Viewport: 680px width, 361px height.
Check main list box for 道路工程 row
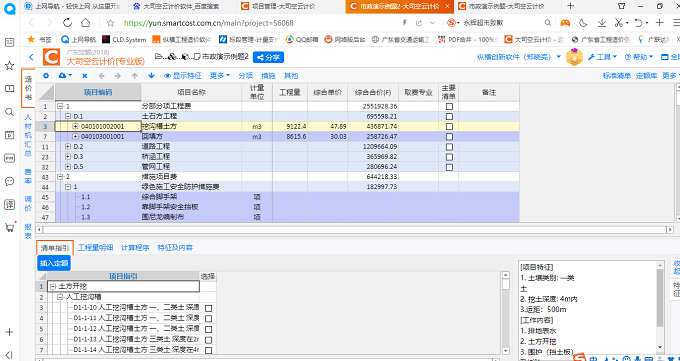(x=449, y=147)
